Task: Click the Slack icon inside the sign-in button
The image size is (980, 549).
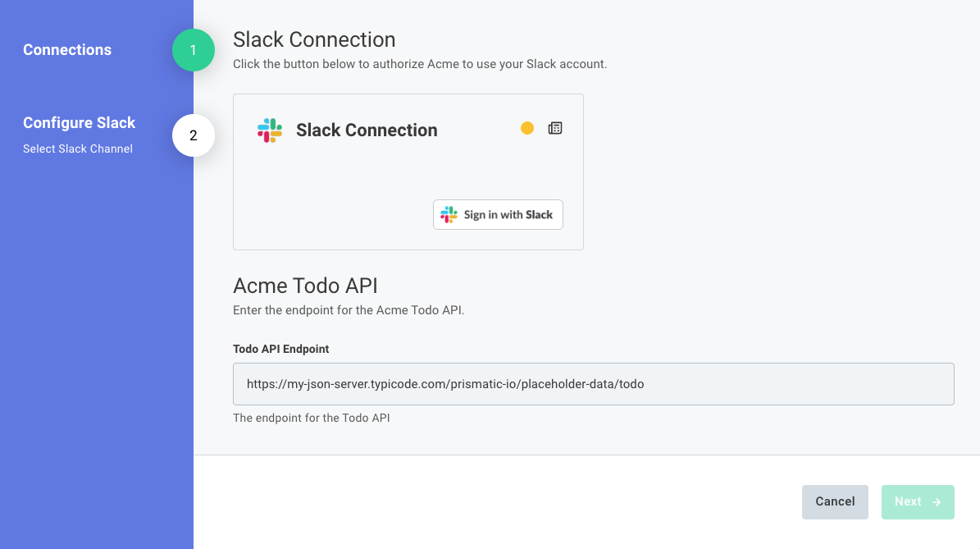Action: coord(449,215)
